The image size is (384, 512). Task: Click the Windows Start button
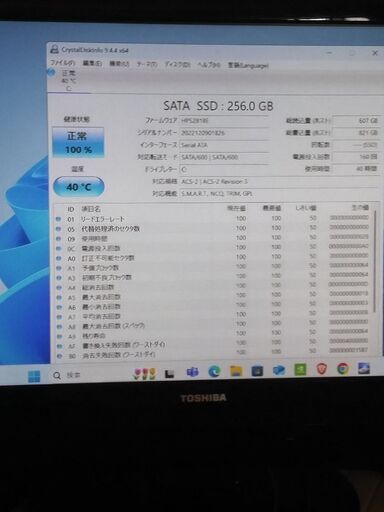click(x=34, y=376)
